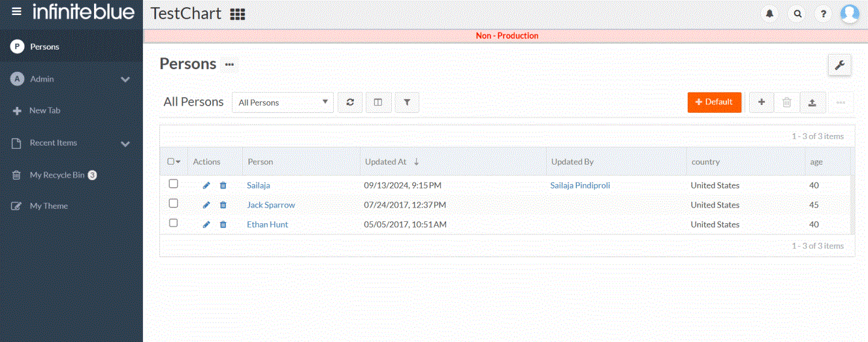Refresh the All Persons list
868x342 pixels.
pos(350,102)
